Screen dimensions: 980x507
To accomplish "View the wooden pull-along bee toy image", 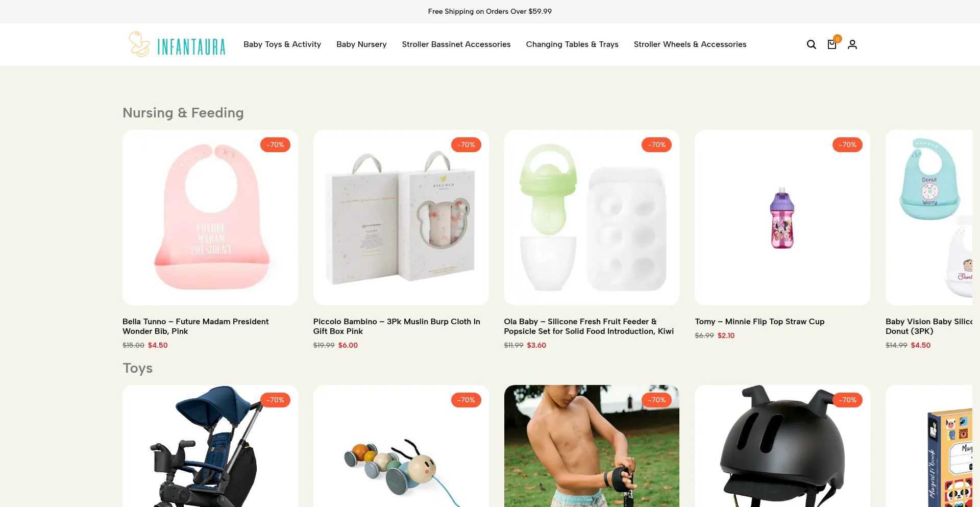I will click(x=401, y=446).
